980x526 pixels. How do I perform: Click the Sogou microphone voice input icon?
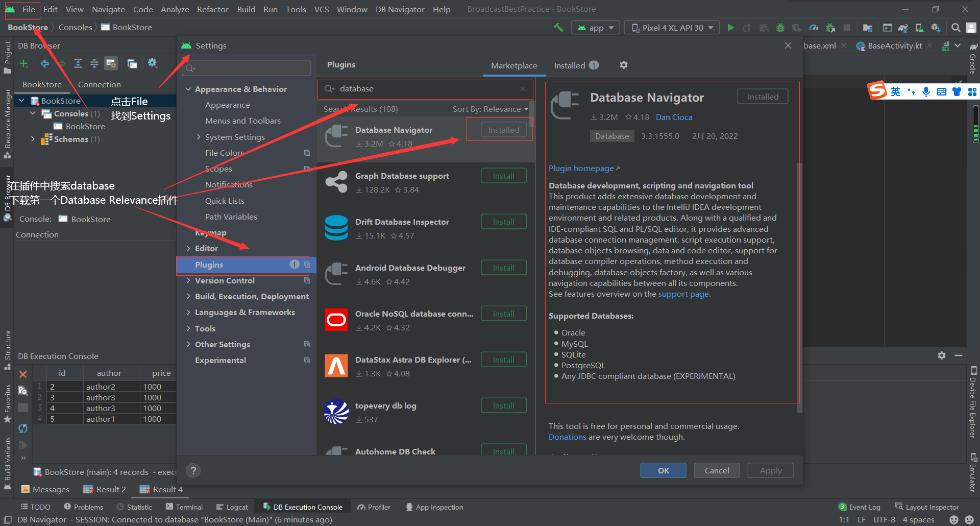[x=926, y=91]
